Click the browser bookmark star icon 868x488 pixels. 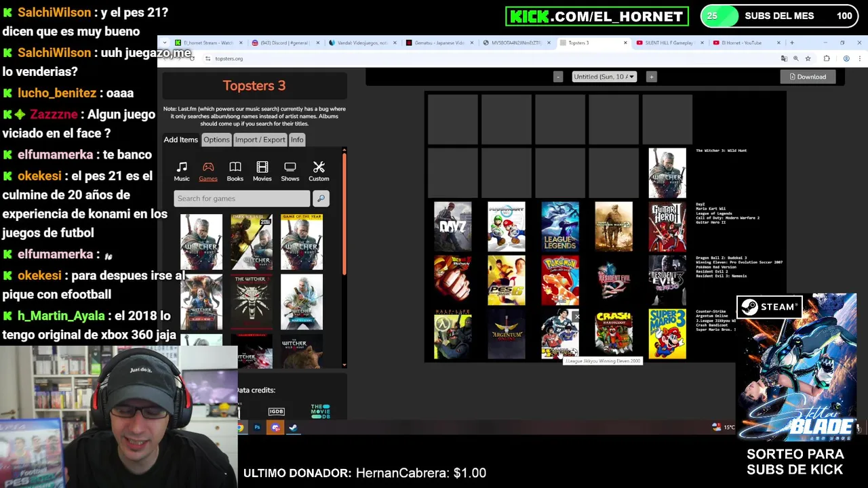[x=808, y=59]
